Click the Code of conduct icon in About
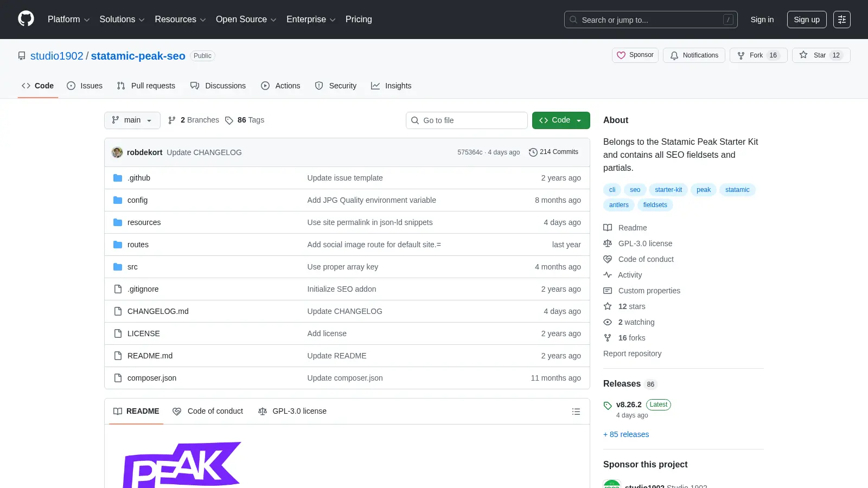 [608, 259]
